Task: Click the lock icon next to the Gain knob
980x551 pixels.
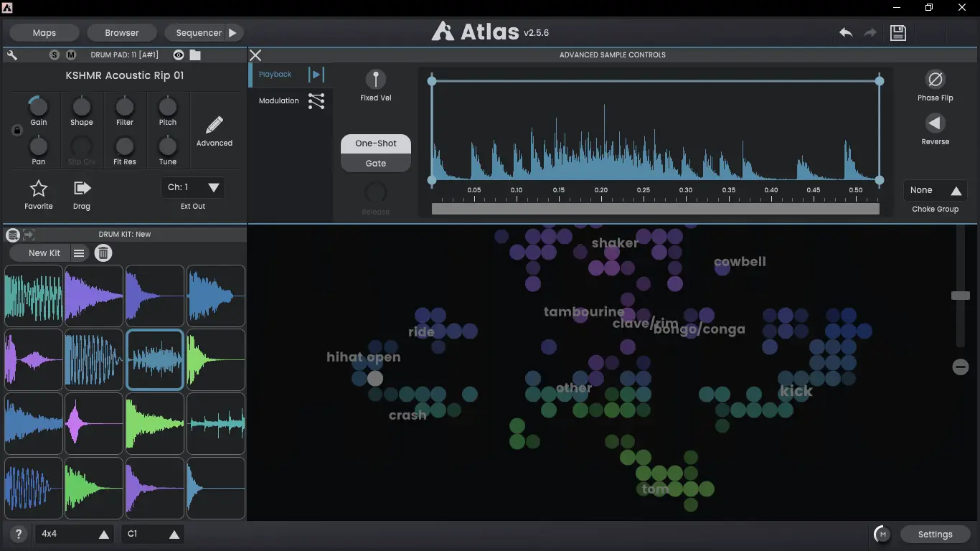Action: [x=17, y=131]
